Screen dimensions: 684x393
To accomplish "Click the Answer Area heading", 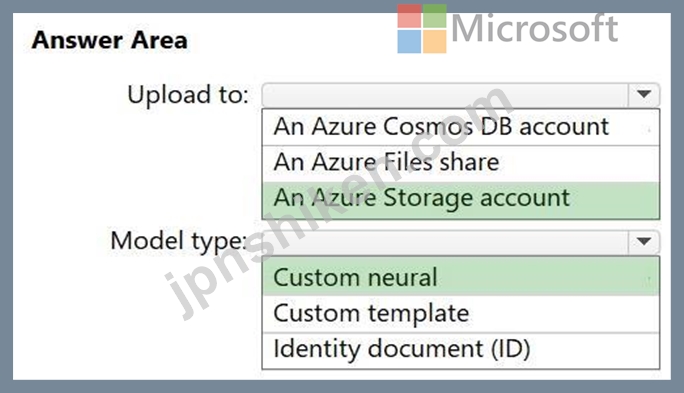I will tap(109, 40).
